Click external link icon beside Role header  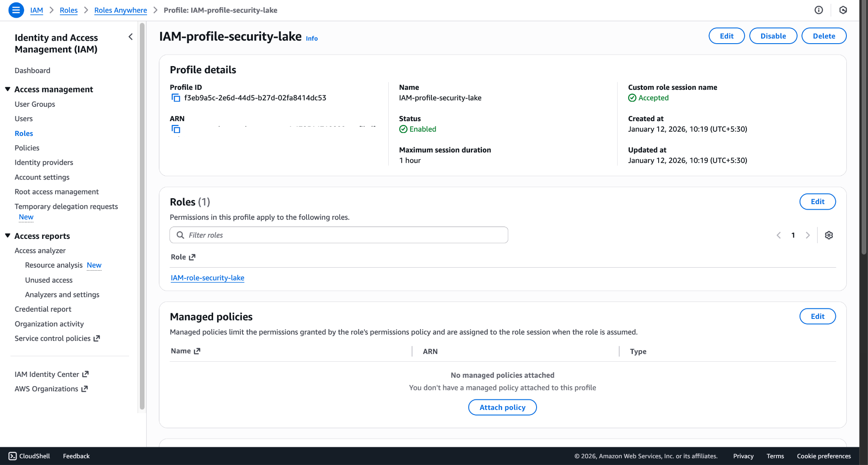[192, 257]
